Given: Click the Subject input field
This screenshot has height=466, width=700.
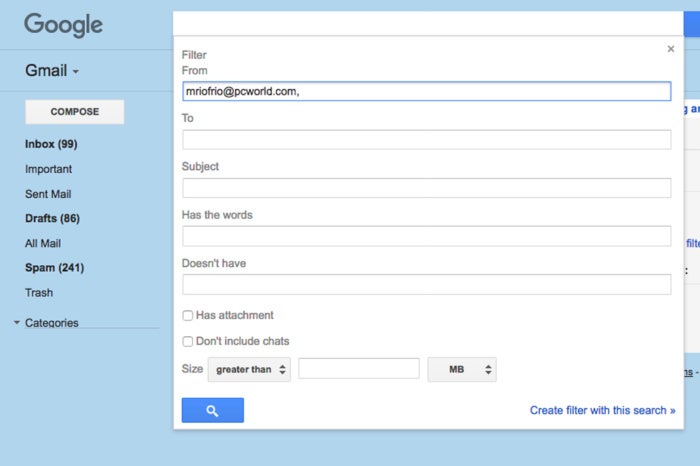Looking at the screenshot, I should click(426, 188).
